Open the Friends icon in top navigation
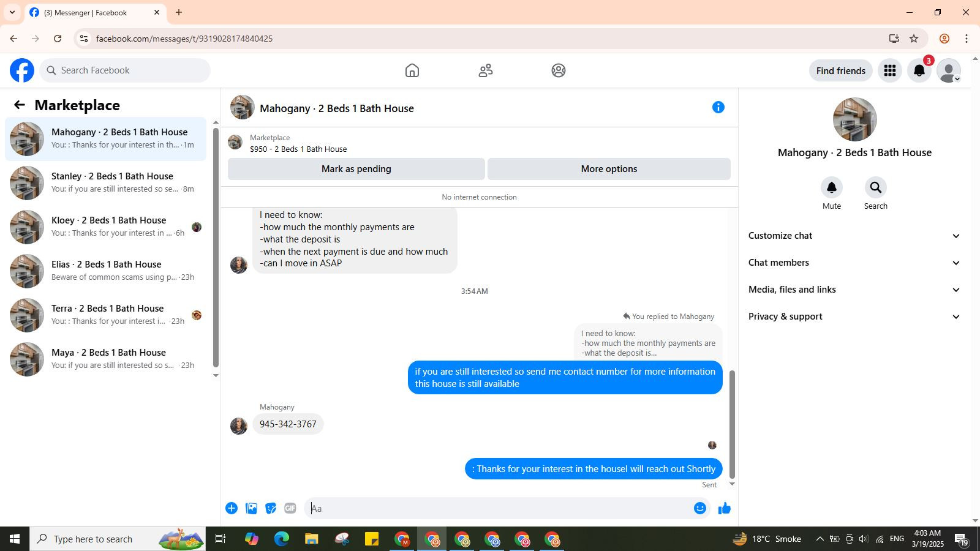Image resolution: width=980 pixels, height=551 pixels. [486, 70]
